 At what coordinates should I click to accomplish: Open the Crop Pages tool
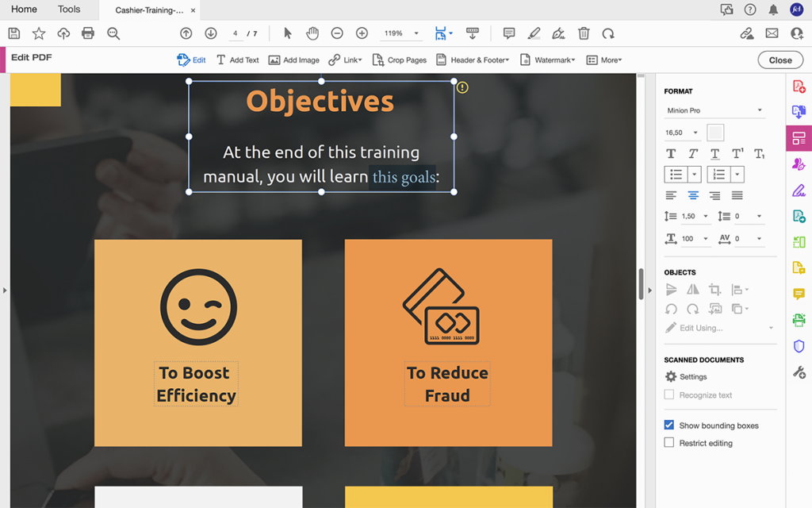[400, 60]
